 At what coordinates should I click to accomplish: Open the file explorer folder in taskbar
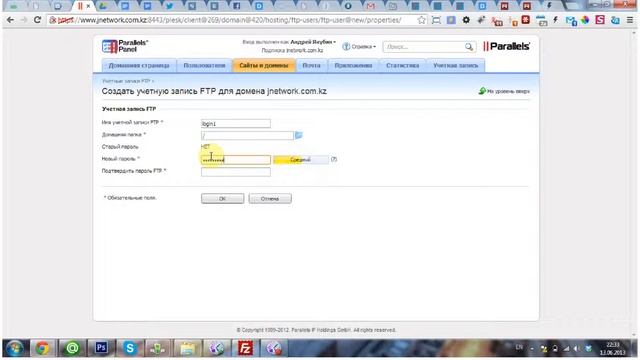[187, 348]
